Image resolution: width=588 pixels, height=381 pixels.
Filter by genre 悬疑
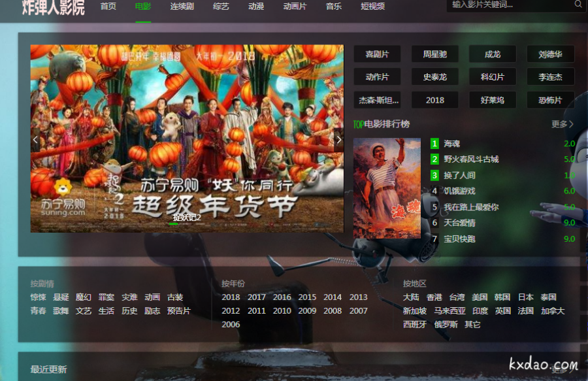61,297
